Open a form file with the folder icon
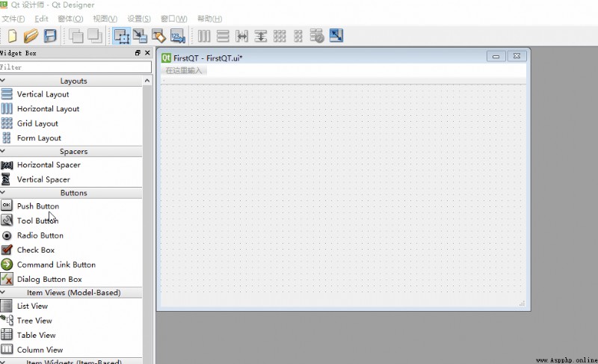 tap(31, 36)
